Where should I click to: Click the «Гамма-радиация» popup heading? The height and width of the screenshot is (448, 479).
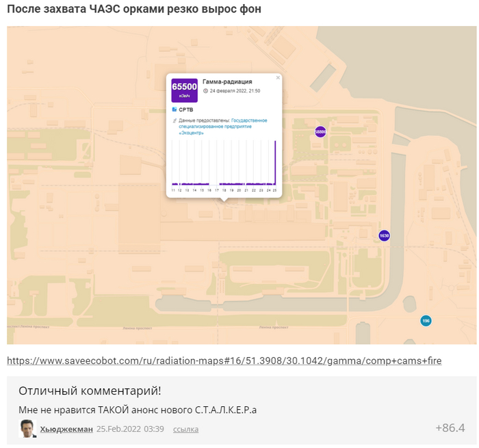(x=227, y=81)
